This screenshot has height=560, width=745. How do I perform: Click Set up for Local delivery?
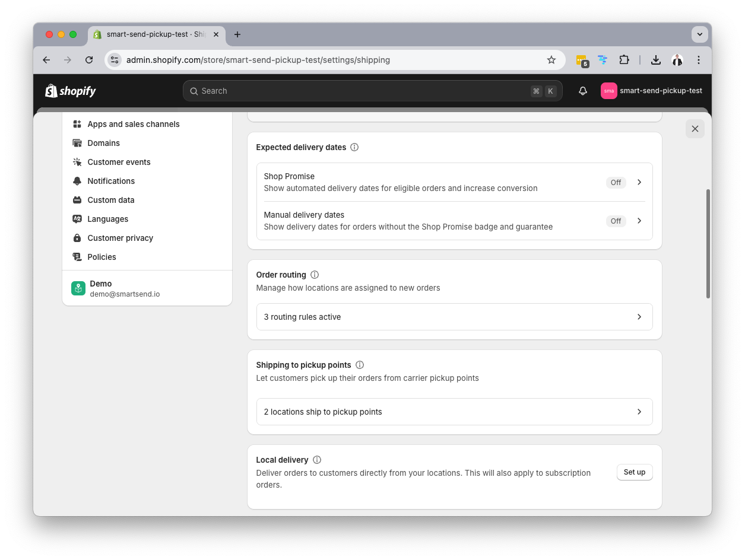634,472
